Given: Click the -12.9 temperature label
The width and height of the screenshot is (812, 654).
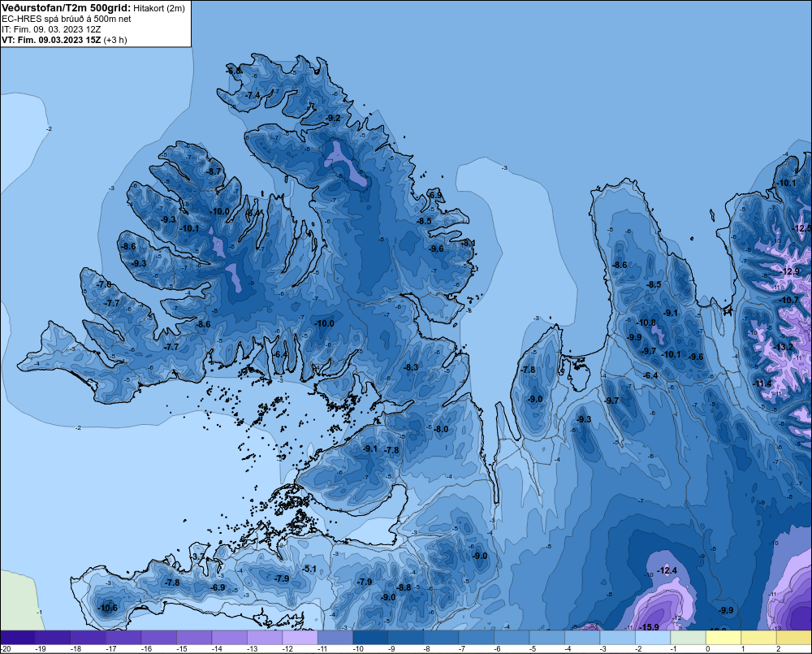Looking at the screenshot, I should [790, 271].
